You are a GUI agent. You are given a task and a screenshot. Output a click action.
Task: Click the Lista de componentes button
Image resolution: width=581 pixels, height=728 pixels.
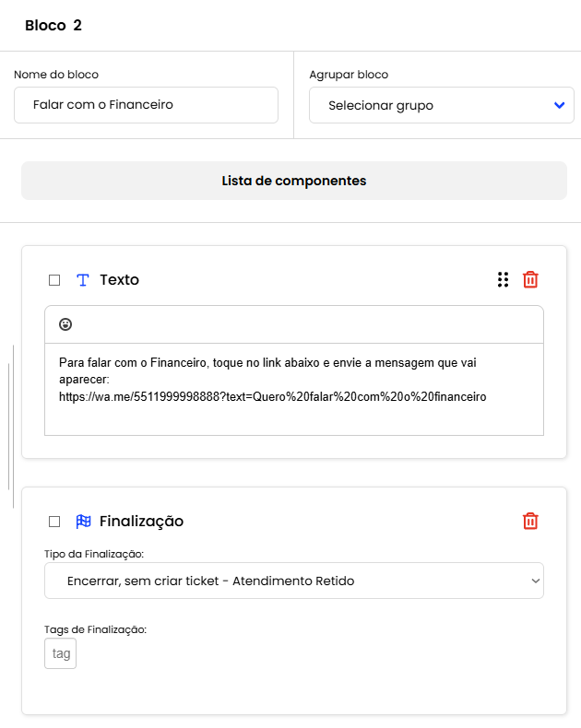coord(294,181)
